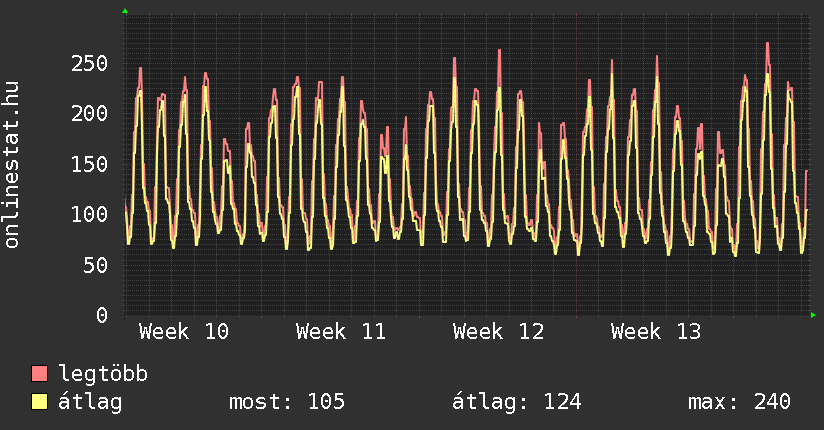Select the Week 13 axis label
The width and height of the screenshot is (824, 430).
pos(655,332)
